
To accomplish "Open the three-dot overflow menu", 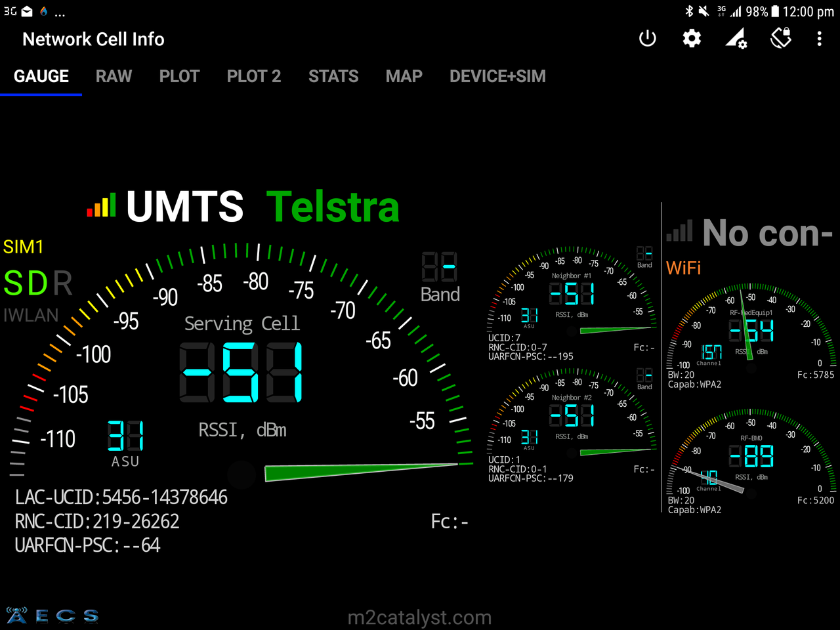I will (x=819, y=39).
